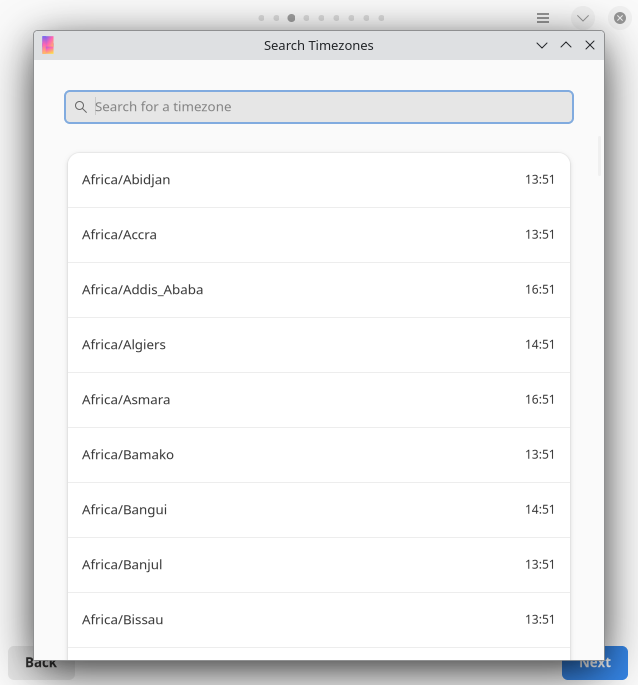Click the app icon in Search Timezones titlebar
This screenshot has width=638, height=685.
48,45
